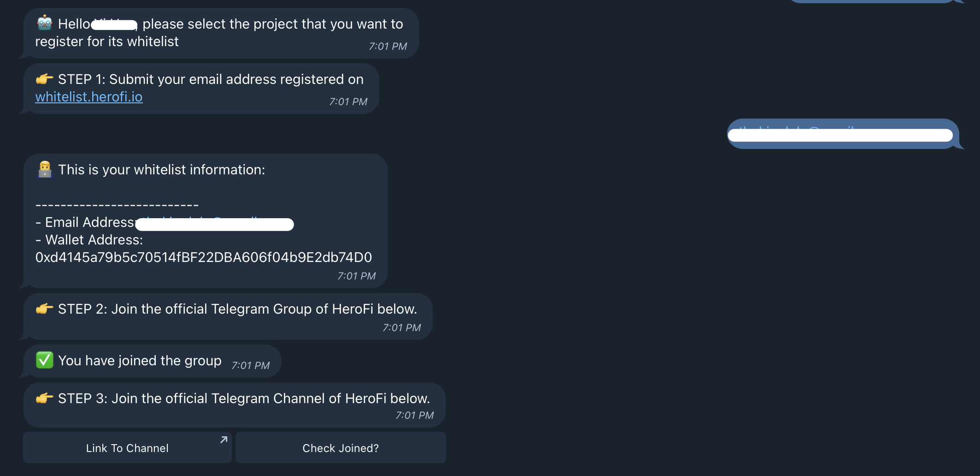Screen dimensions: 980x476
Task: Open the whitelist.herofi.io link
Action: (x=89, y=97)
